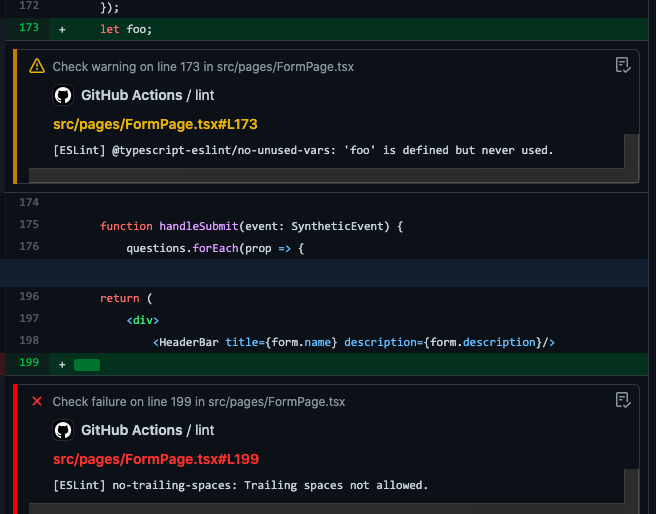Select line number 175
This screenshot has width=656, height=514.
pos(29,225)
